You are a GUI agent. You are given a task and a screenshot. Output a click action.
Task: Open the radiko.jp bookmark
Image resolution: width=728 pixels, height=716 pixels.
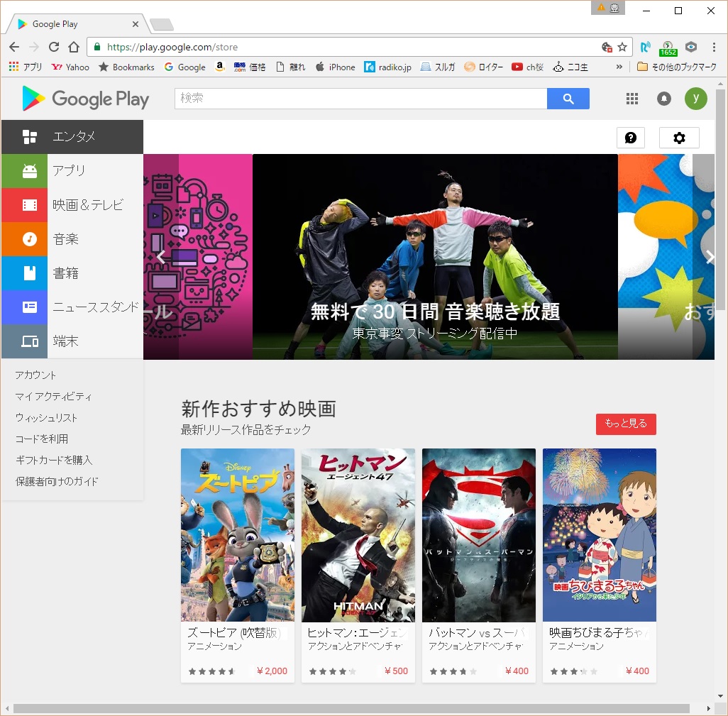(x=388, y=67)
